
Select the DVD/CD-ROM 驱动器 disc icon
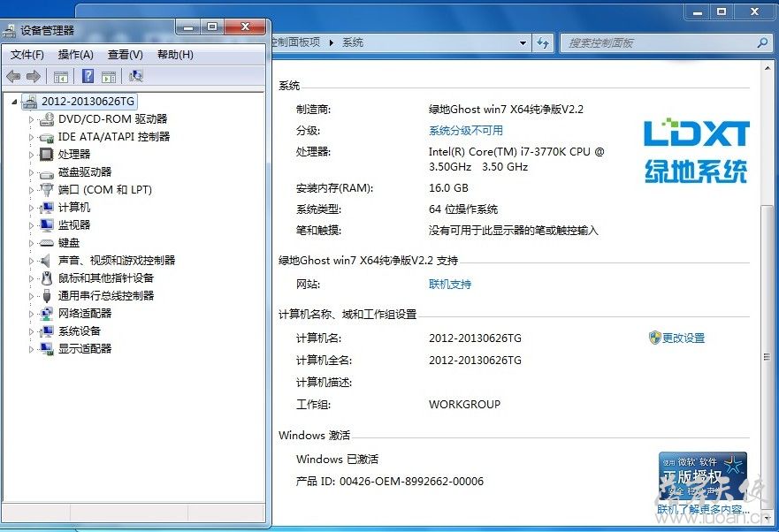47,119
